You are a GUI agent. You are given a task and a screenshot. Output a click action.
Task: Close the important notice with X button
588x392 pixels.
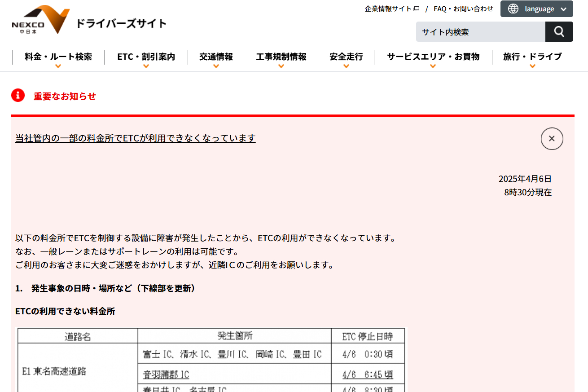(x=552, y=139)
